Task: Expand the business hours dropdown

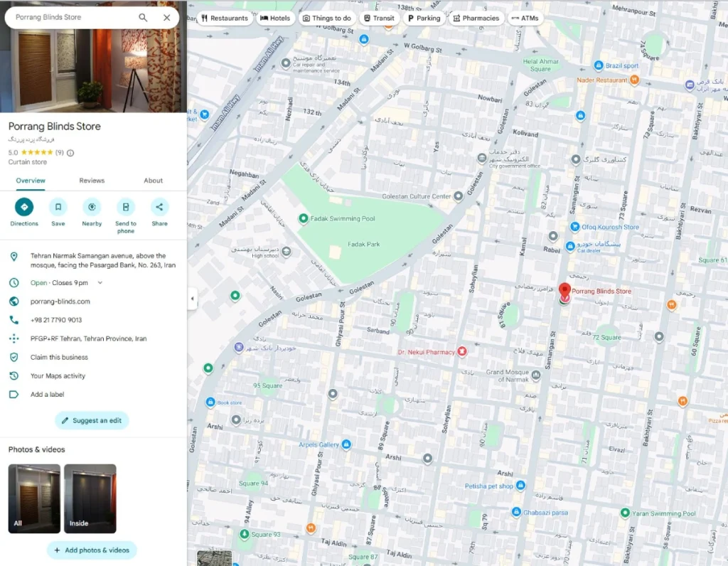Action: [100, 282]
